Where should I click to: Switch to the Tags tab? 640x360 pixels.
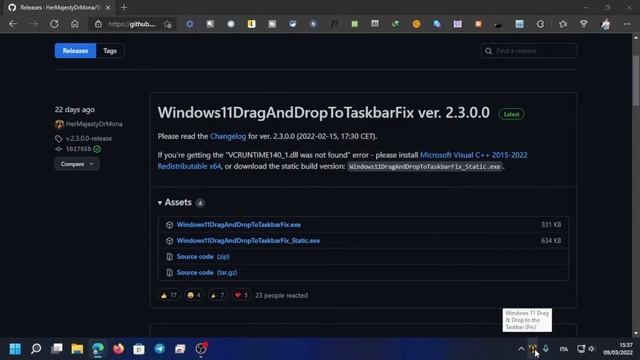point(110,51)
